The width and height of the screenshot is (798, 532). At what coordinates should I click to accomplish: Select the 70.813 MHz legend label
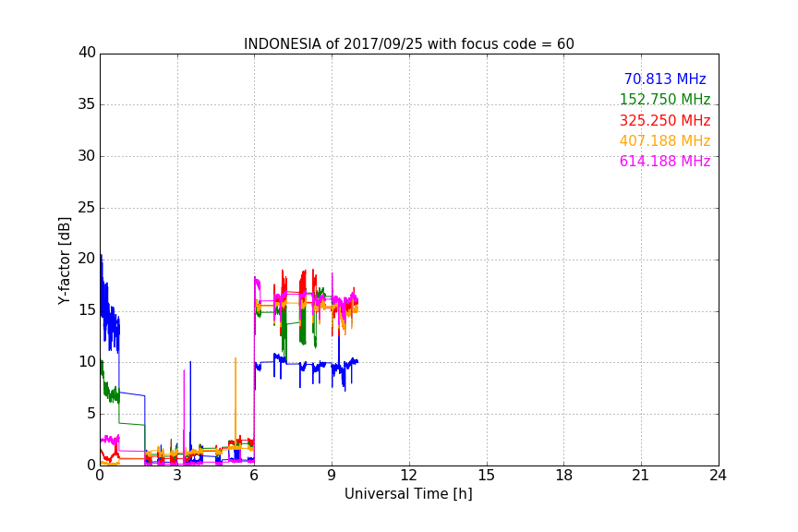pyautogui.click(x=665, y=79)
